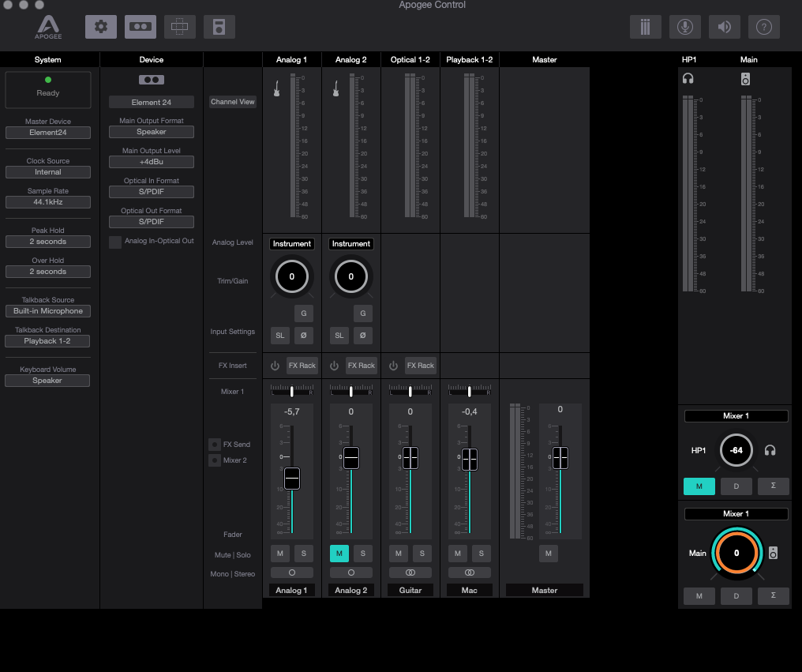Mute the Analog 1 channel

[x=280, y=554]
